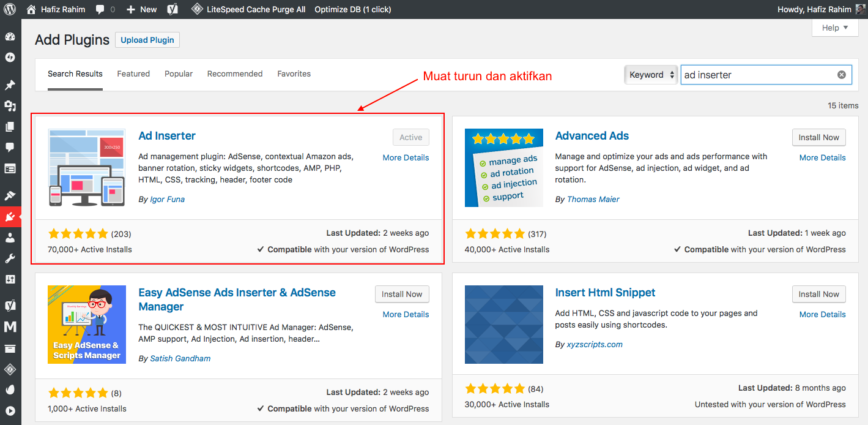Screen dimensions: 868x425
Task: Clear the plugin search field
Action: click(841, 75)
